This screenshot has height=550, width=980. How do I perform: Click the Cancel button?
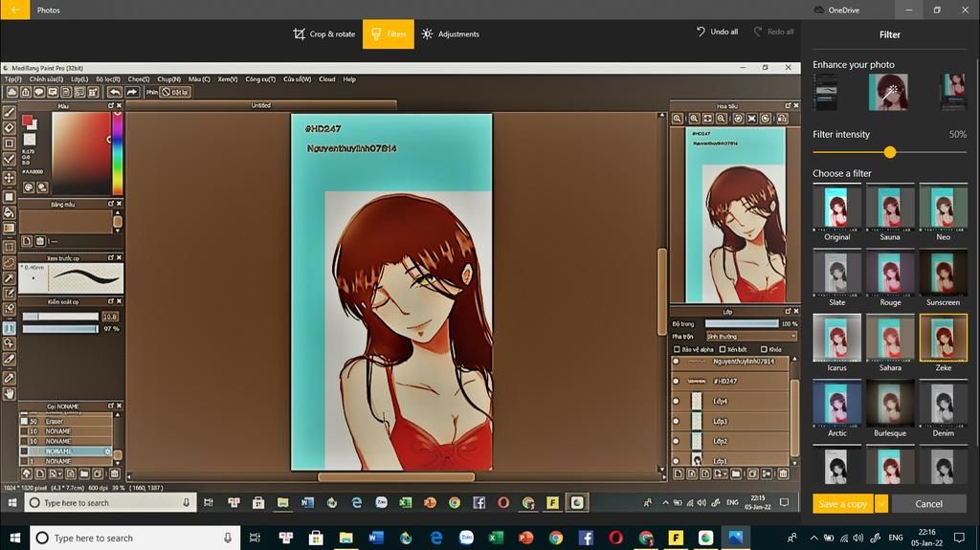pos(928,504)
